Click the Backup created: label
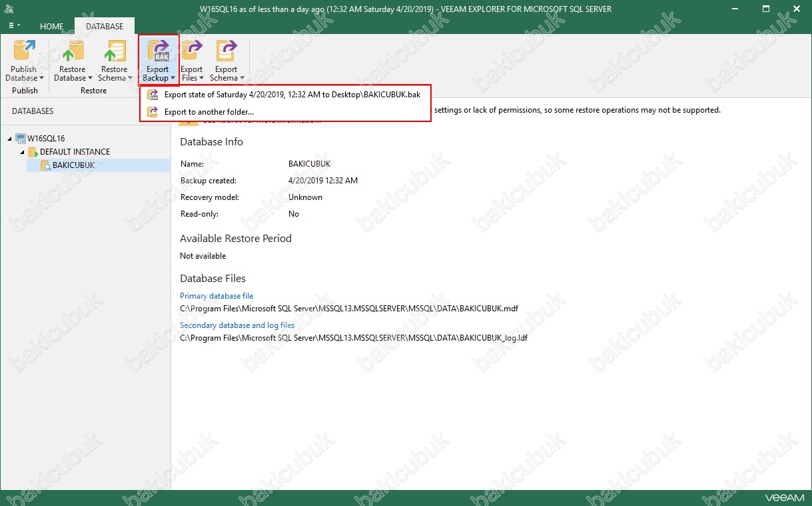Image resolution: width=812 pixels, height=506 pixels. (x=208, y=181)
